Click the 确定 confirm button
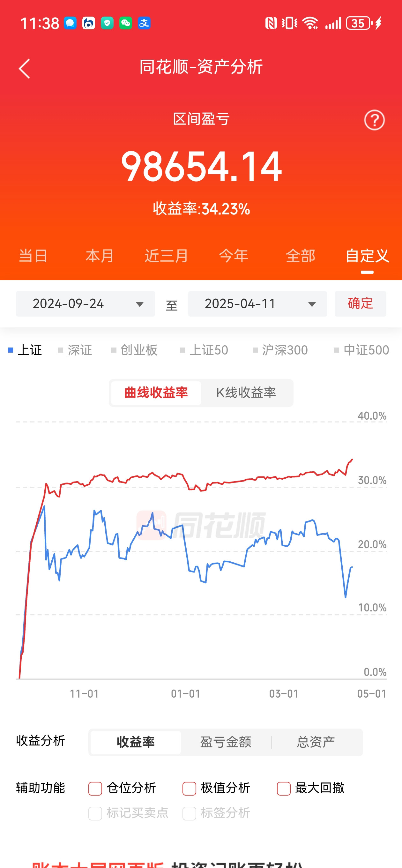Screen dimensions: 402x868 [x=360, y=303]
